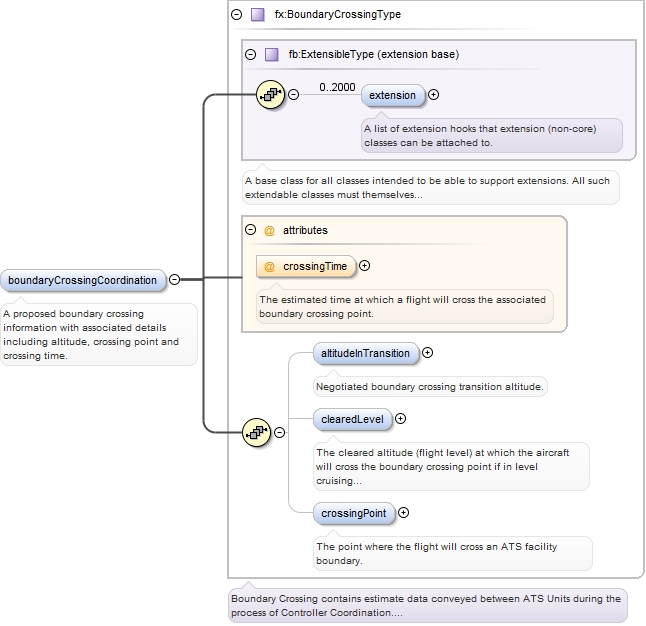Collapse the upper sequence compositor
Viewport: 646px width, 626px height.
click(x=293, y=95)
